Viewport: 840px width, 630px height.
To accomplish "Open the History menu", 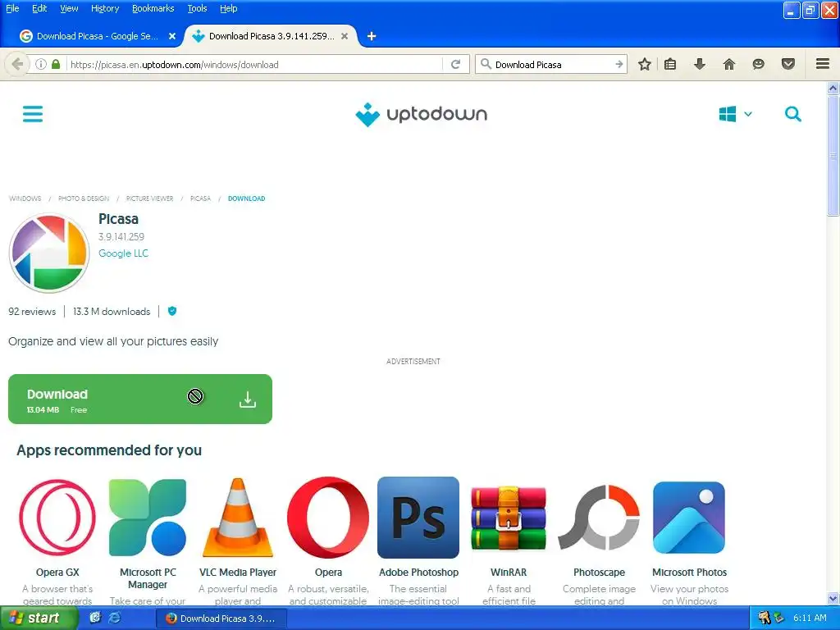I will [104, 8].
